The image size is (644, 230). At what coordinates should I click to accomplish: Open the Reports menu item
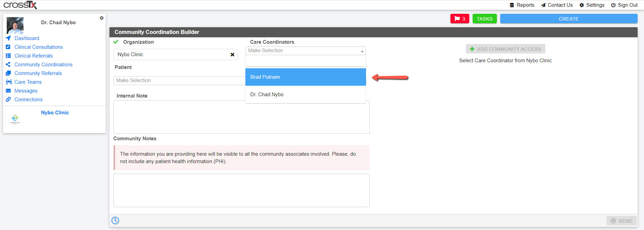point(522,5)
